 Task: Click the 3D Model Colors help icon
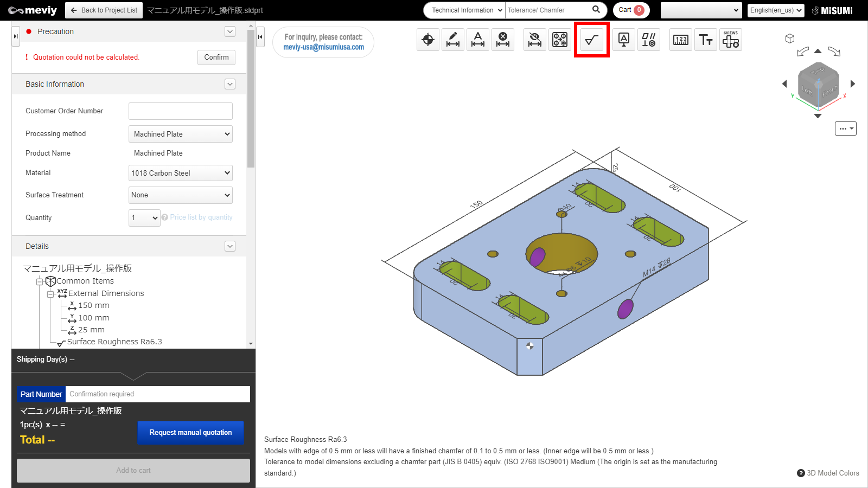[x=801, y=473]
